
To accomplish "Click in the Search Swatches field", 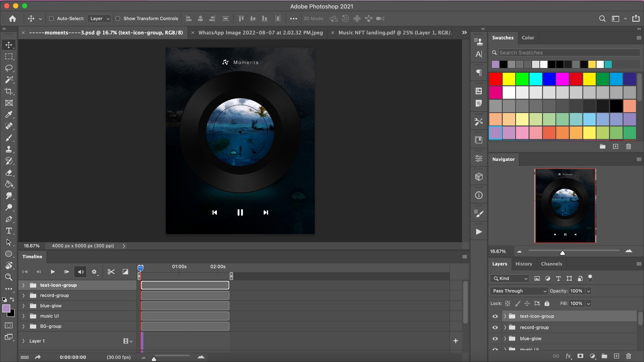I will (569, 53).
